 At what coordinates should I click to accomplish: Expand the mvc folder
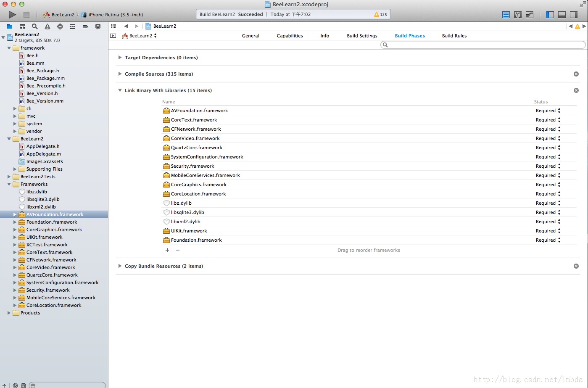(x=15, y=116)
